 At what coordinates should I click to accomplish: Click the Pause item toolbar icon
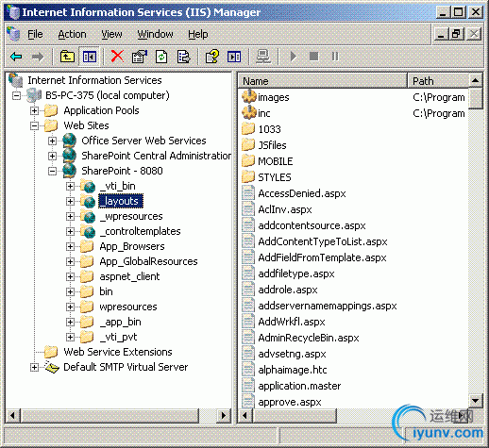coord(335,57)
